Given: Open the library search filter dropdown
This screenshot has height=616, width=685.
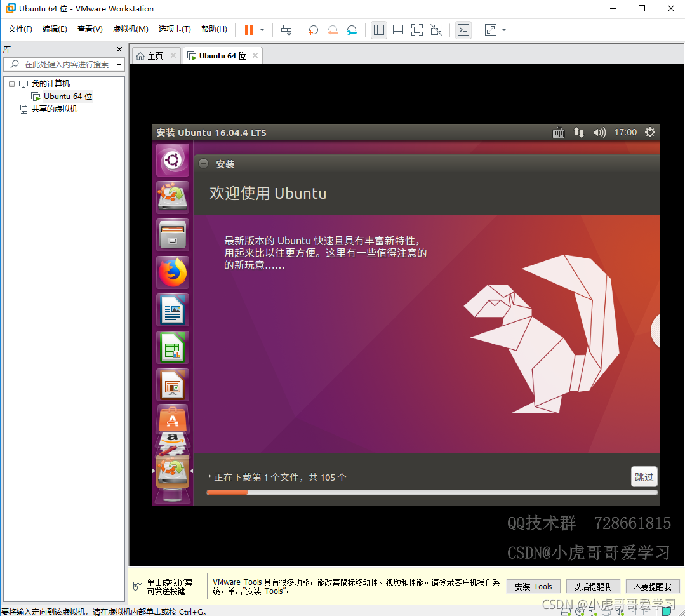Looking at the screenshot, I should point(119,65).
